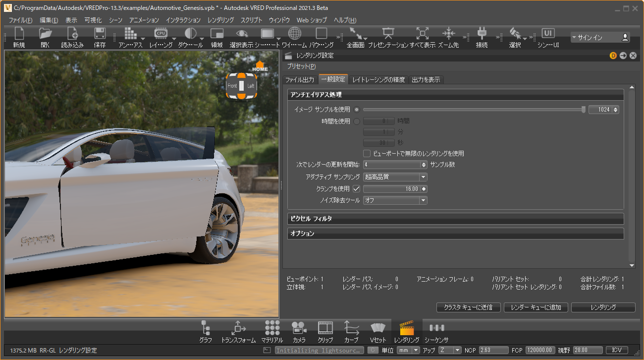Select the 時間を使用 radio button
Screen dimensions: 644x360
coord(357,121)
